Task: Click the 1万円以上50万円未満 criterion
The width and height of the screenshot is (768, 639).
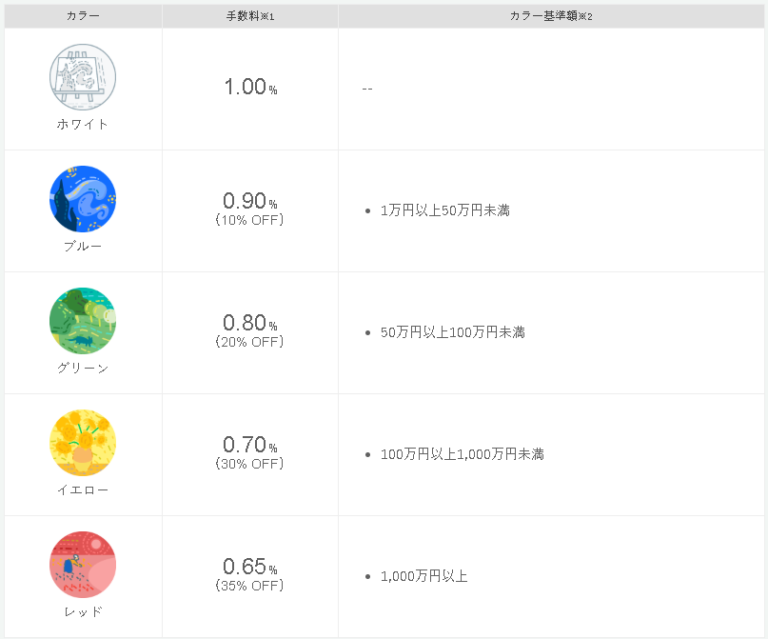Action: pyautogui.click(x=445, y=211)
